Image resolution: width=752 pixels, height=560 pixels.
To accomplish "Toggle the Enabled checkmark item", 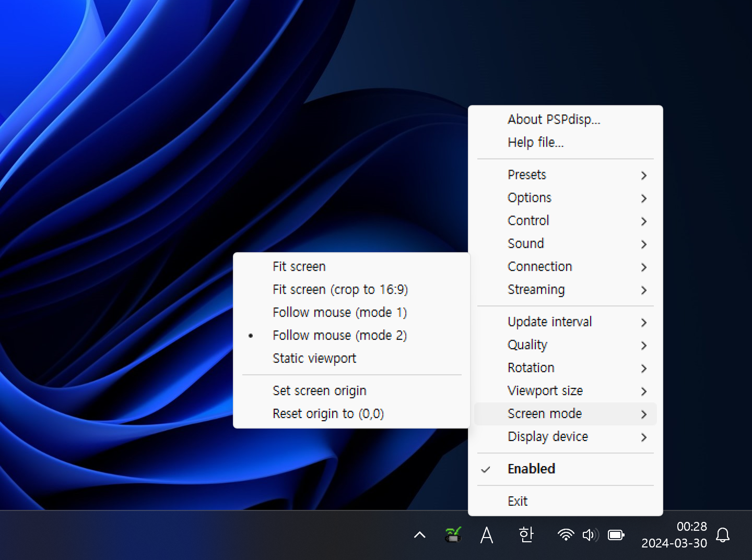I will (x=566, y=469).
